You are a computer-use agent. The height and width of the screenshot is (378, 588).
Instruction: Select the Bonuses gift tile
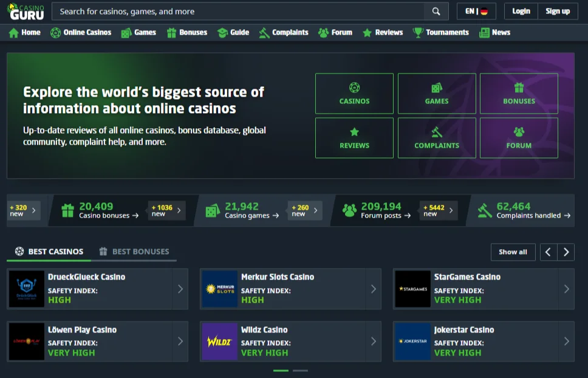[x=519, y=94]
